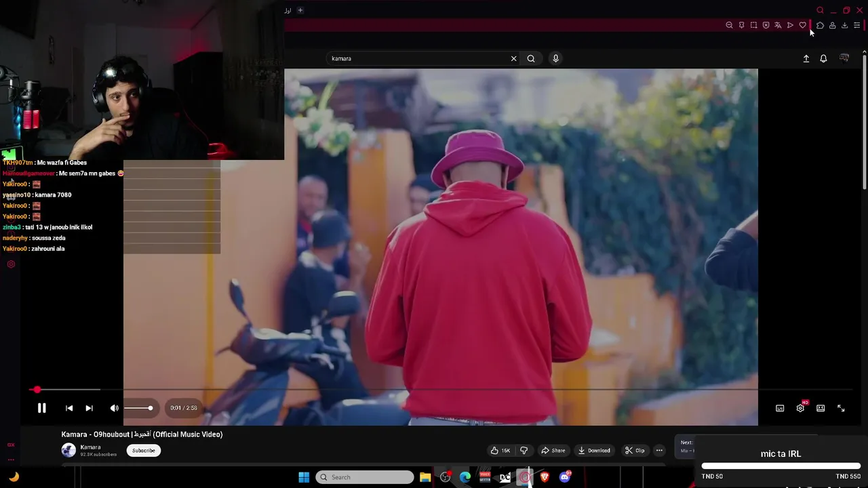The height and width of the screenshot is (488, 868).
Task: Skip to the next video
Action: click(x=89, y=408)
